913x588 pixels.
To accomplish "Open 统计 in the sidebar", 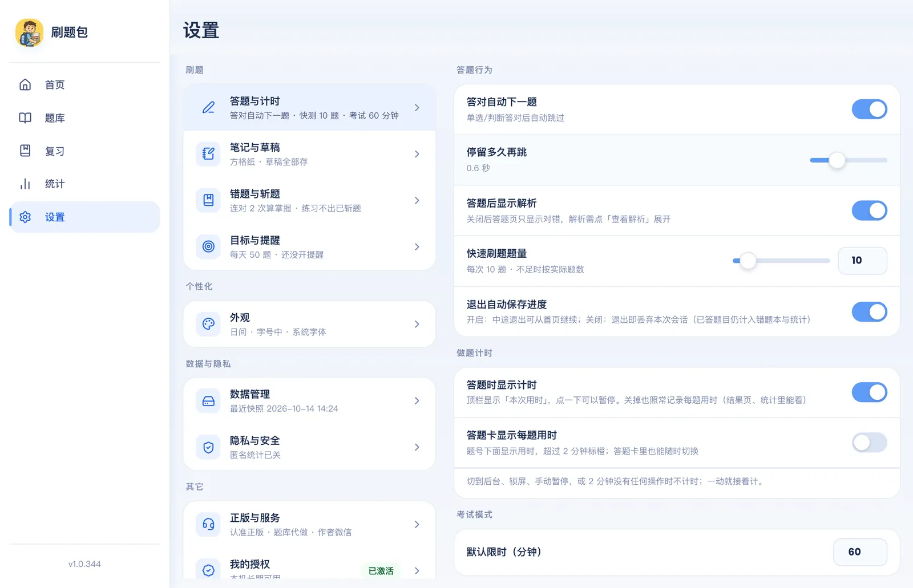I will (84, 184).
